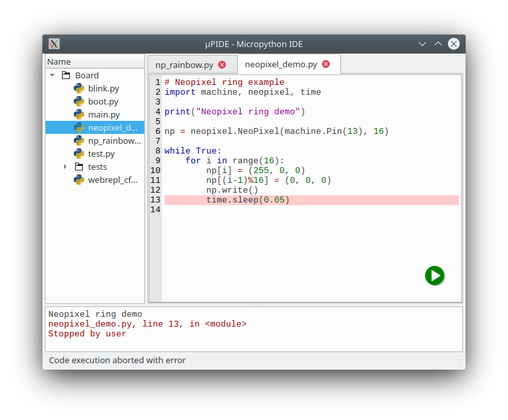Click the Python icon next to main.py

(79, 114)
